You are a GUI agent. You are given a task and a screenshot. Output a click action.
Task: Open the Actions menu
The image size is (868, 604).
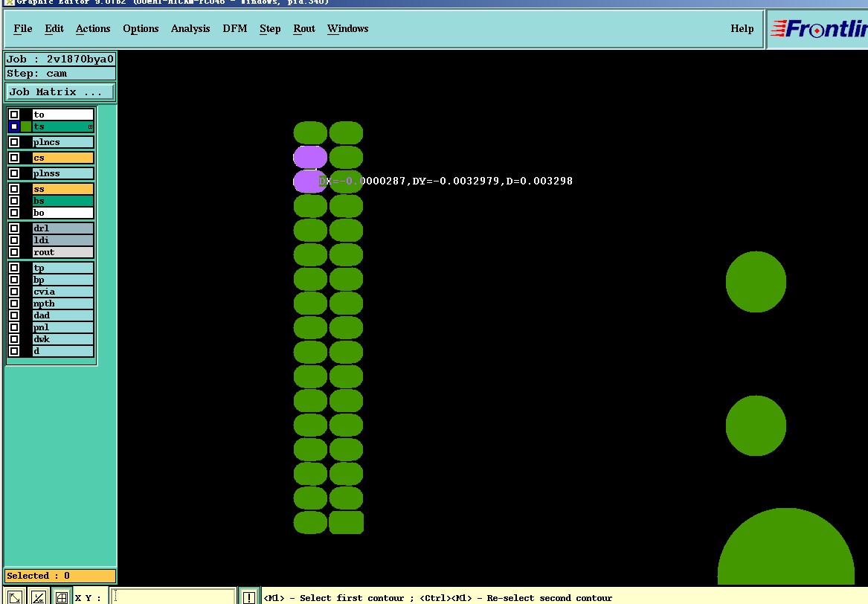[x=93, y=29]
